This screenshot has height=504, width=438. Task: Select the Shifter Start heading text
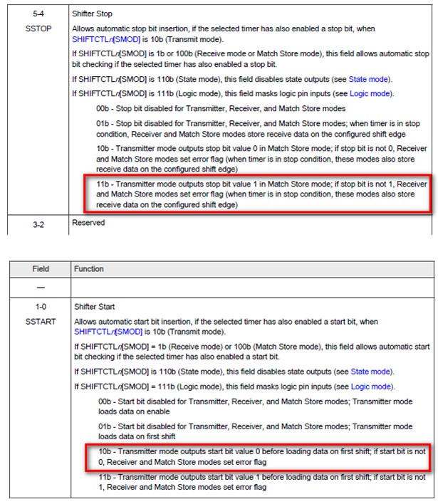click(x=94, y=307)
